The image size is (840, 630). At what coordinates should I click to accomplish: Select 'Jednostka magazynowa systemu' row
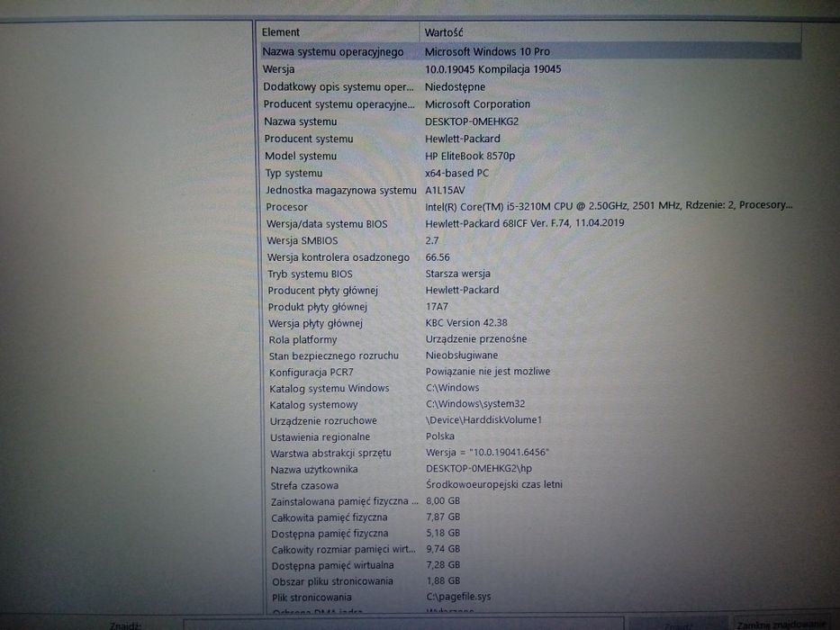tap(340, 190)
